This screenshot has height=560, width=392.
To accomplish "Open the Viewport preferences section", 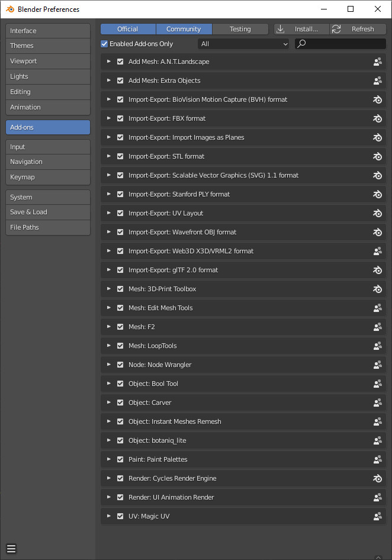I will coord(48,61).
